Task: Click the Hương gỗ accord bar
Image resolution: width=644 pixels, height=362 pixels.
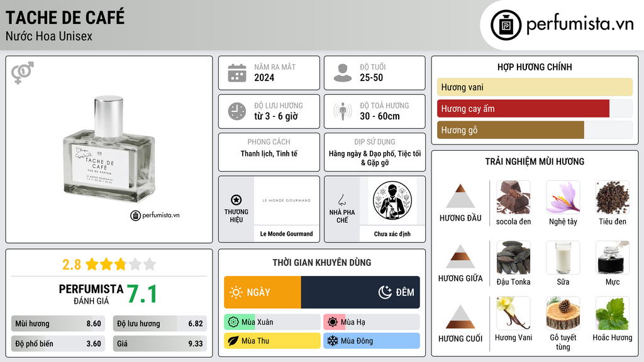Action: tap(535, 130)
